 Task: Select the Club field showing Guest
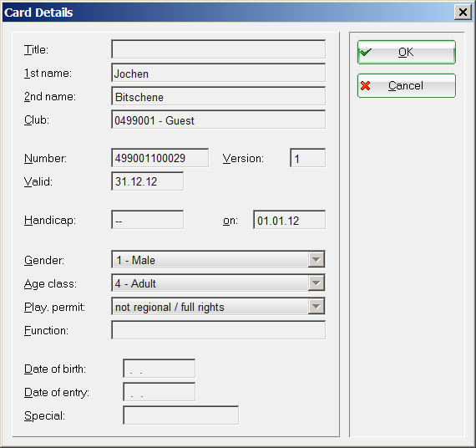point(218,120)
